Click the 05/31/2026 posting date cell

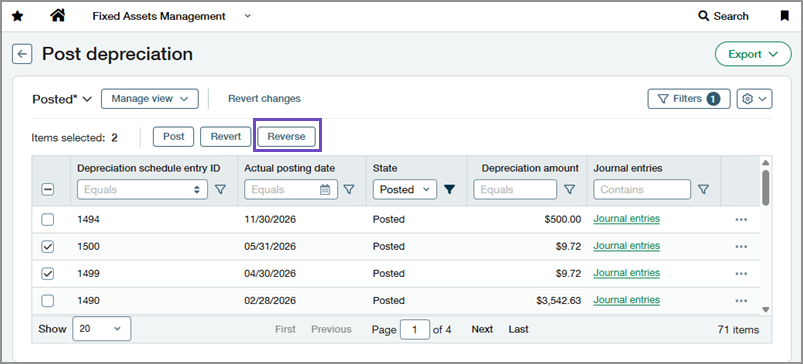[x=270, y=247]
